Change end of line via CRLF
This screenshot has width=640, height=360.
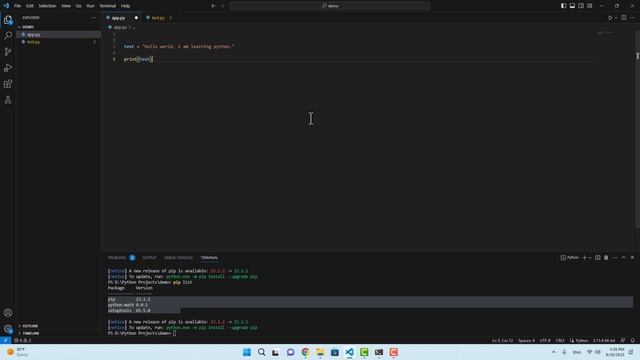tap(560, 340)
